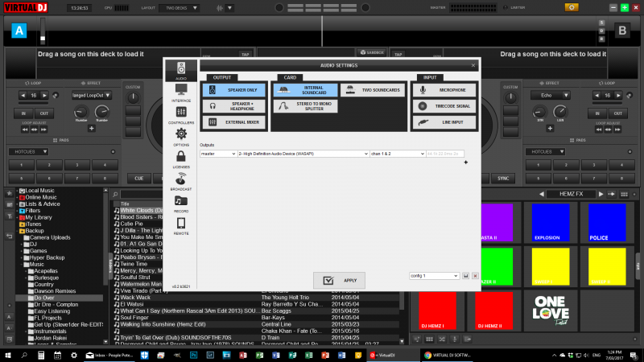Select Internal Soundcard option
This screenshot has width=644, height=362.
click(x=306, y=90)
